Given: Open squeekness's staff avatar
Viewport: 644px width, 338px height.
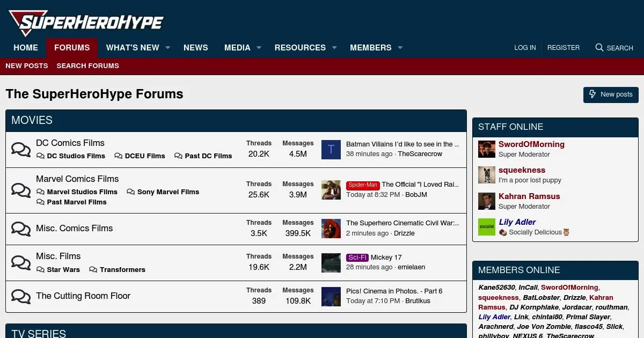Looking at the screenshot, I should click(487, 175).
